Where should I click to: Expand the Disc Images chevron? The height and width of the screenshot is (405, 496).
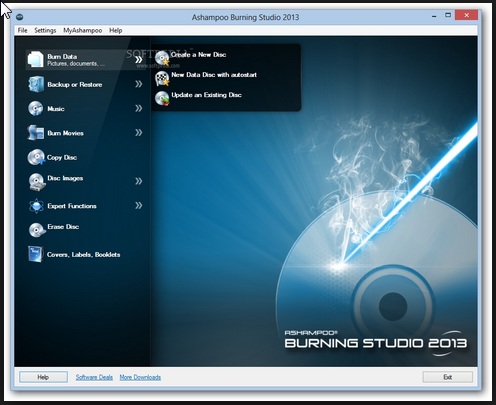click(139, 181)
